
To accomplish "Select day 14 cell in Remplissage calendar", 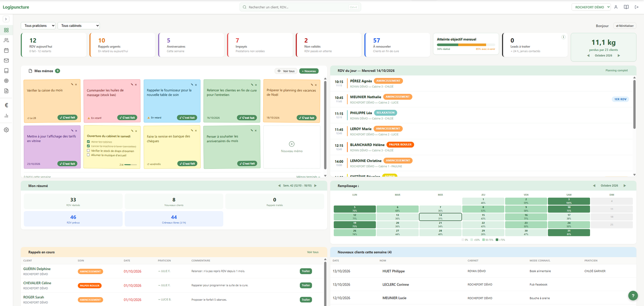I will (x=440, y=217).
